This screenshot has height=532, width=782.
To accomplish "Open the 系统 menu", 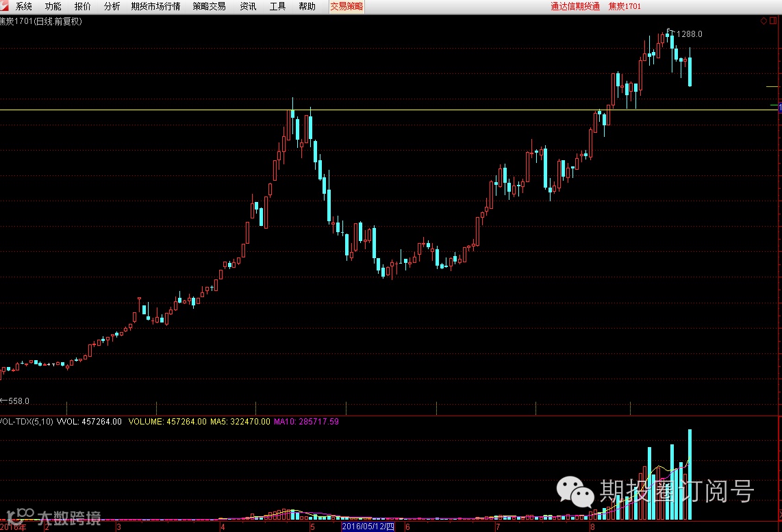I will (x=23, y=6).
